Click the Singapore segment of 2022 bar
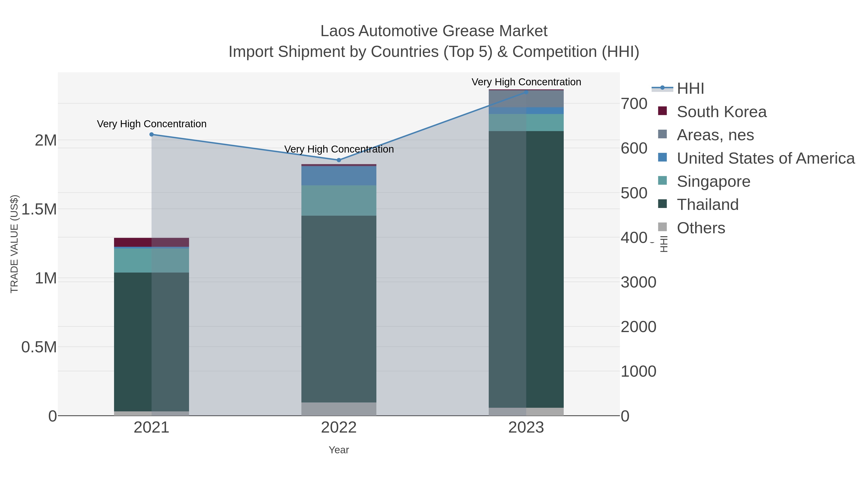The image size is (868, 488). [339, 201]
